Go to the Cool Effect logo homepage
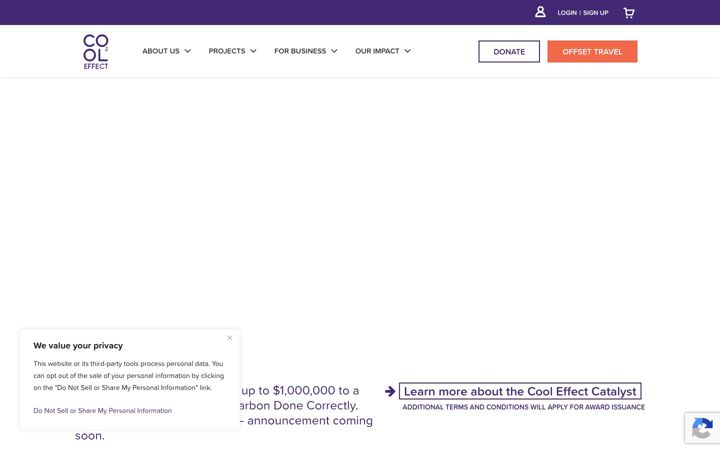This screenshot has height=450, width=720. point(96,51)
